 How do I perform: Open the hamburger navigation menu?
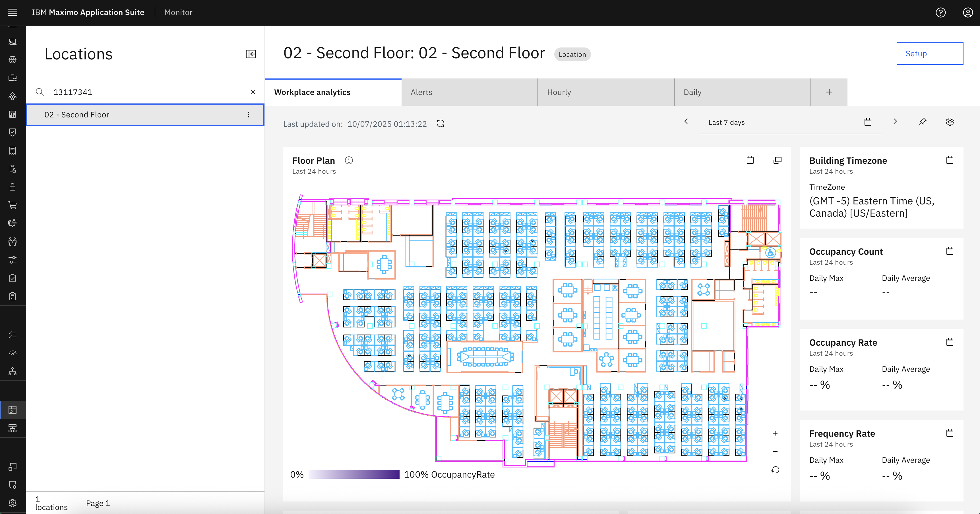pyautogui.click(x=13, y=12)
